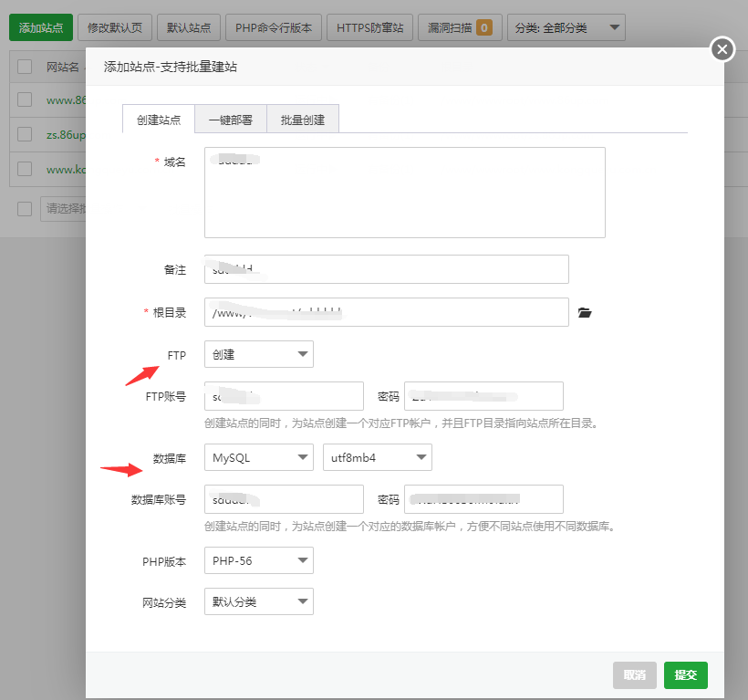Focus the FTP 密码 password field

click(x=483, y=396)
